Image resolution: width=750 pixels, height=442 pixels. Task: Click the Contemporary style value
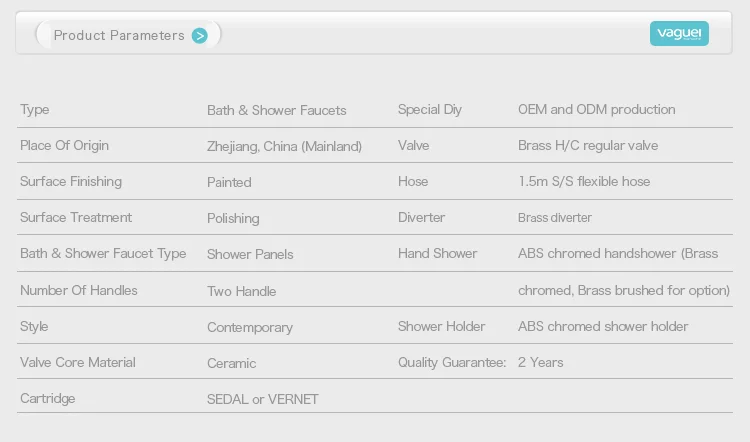pos(250,327)
